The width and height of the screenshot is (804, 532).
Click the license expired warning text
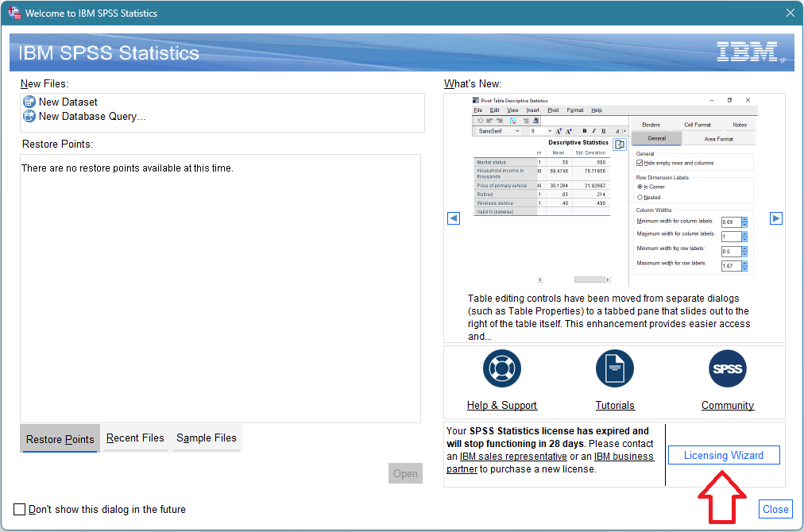tap(551, 450)
